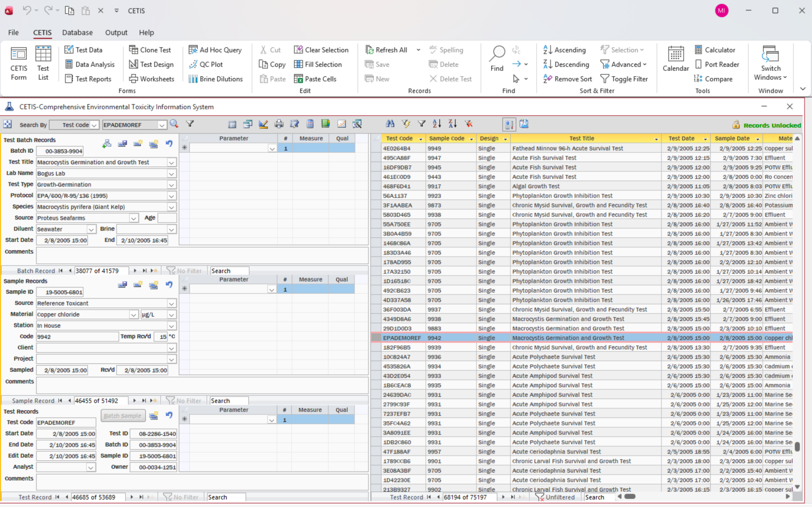The height and width of the screenshot is (507, 812).
Task: Click the Port Reader button
Action: tap(716, 64)
